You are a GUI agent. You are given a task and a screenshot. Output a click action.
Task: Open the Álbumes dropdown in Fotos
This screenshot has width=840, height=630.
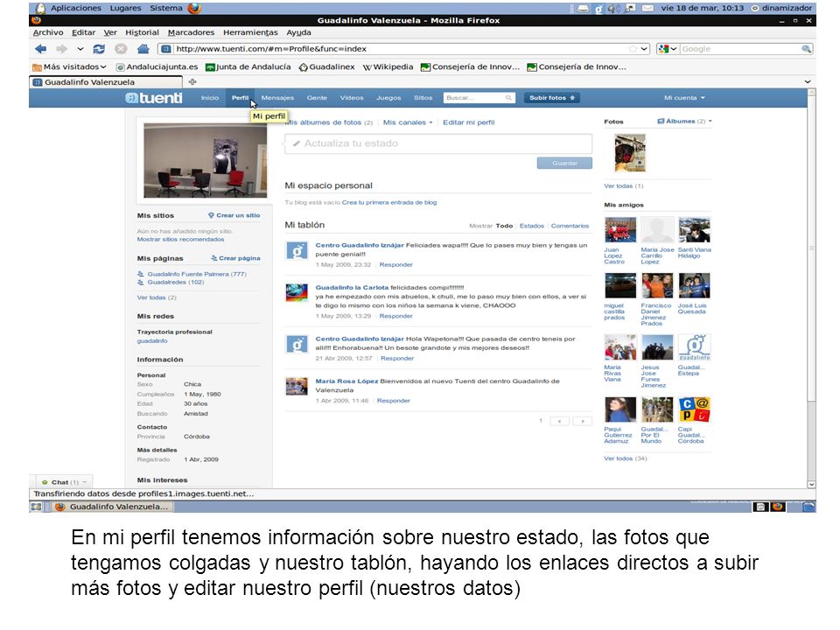[x=684, y=122]
